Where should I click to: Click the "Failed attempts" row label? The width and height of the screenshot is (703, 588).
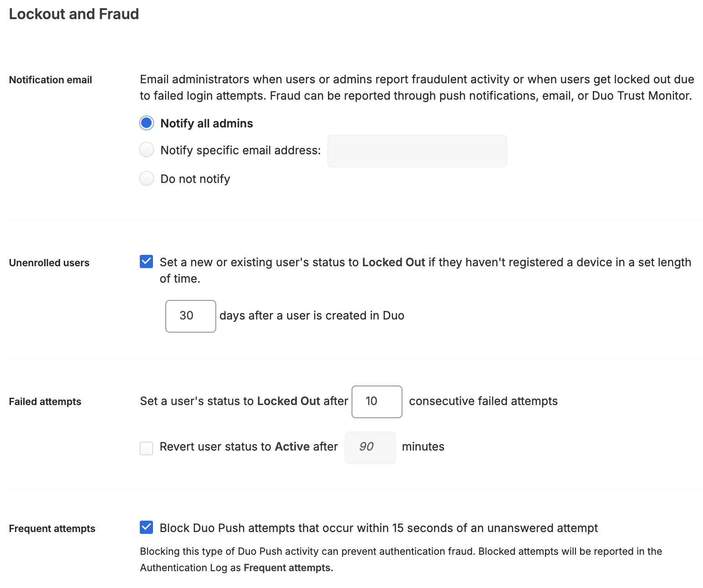45,401
